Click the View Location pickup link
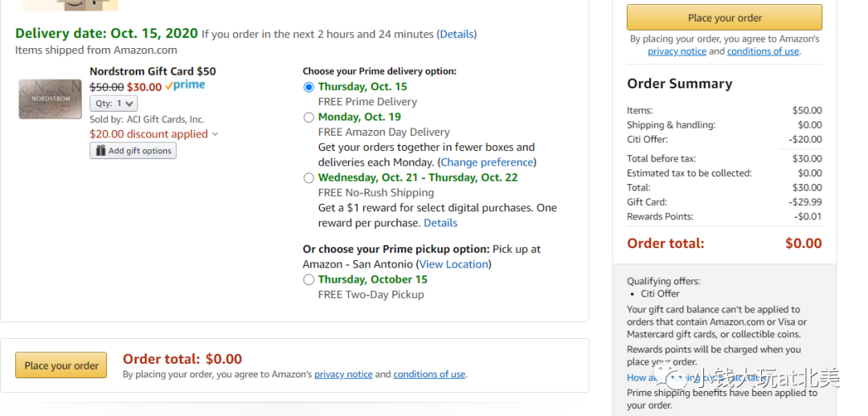 (453, 264)
